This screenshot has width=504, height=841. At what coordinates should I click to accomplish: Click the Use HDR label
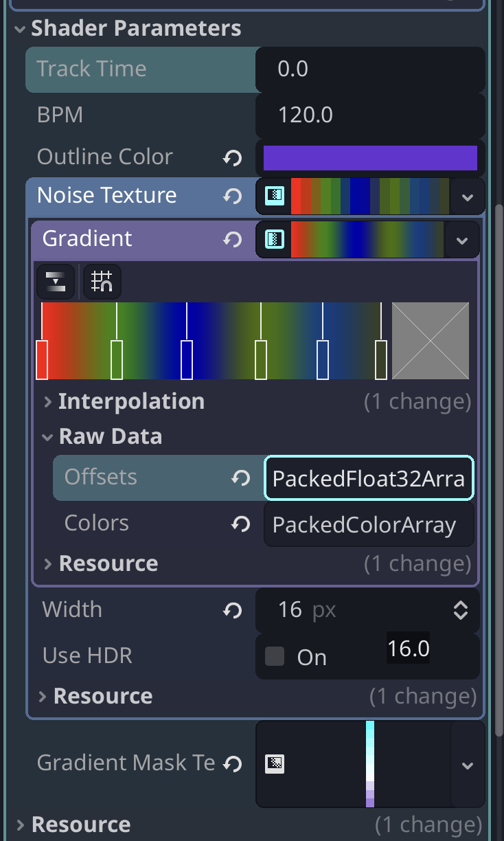coord(87,655)
